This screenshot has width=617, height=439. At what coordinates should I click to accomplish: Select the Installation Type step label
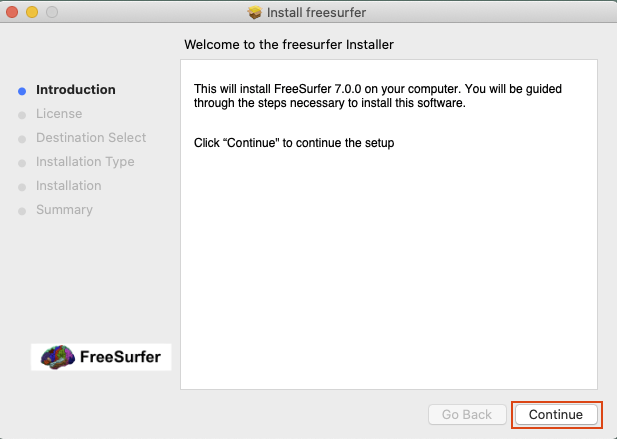tap(85, 162)
